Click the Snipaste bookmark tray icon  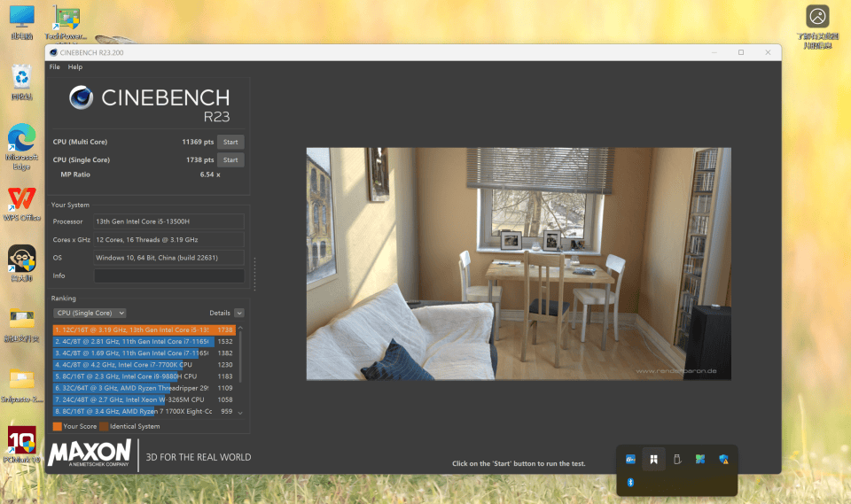pos(653,459)
